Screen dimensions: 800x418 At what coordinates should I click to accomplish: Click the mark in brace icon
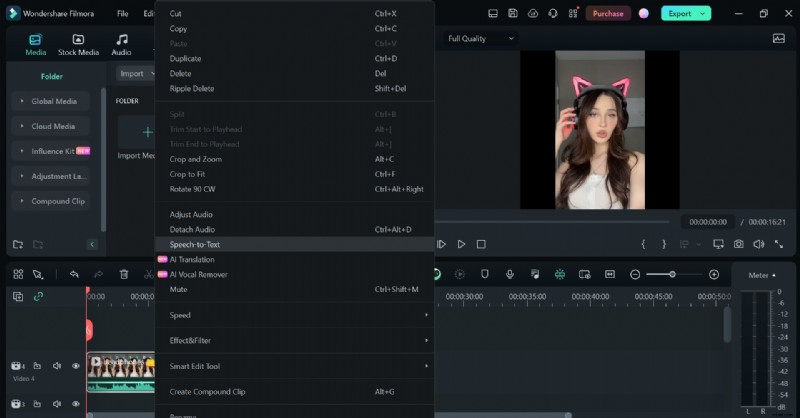coord(643,244)
